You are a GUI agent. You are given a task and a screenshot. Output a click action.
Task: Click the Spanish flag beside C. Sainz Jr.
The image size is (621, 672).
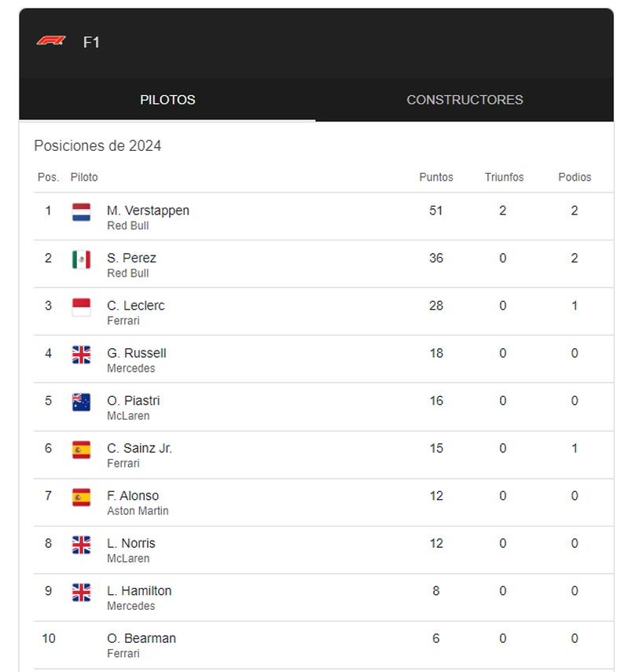(82, 450)
